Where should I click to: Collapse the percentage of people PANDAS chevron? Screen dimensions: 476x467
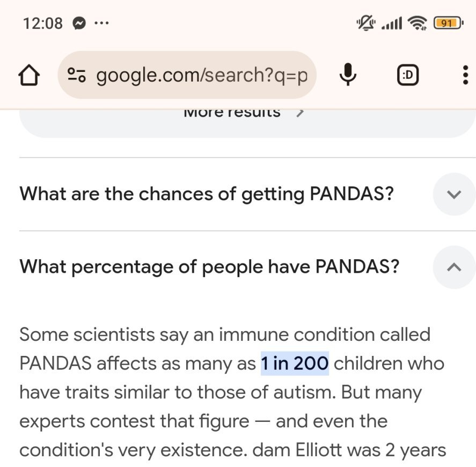[454, 267]
